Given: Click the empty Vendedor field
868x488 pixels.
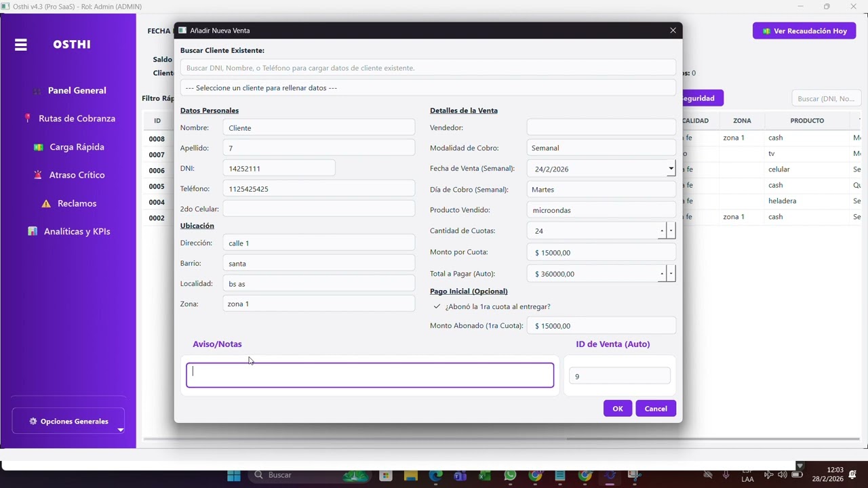Looking at the screenshot, I should [601, 127].
